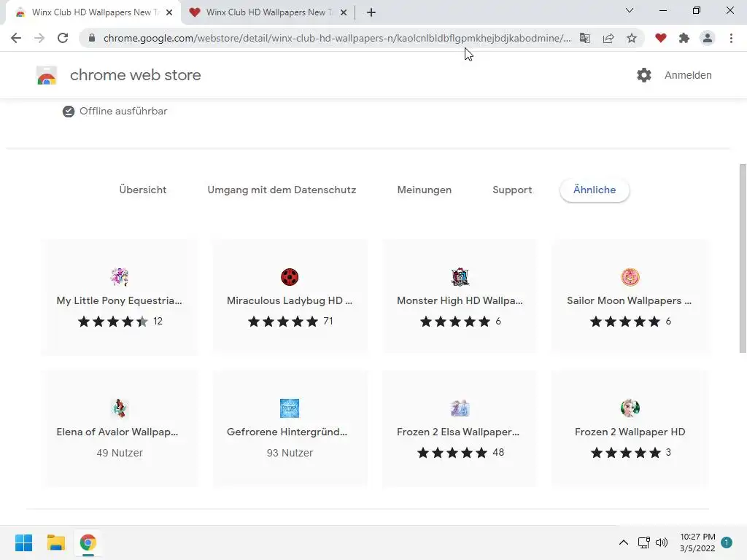Open the Monster High extension icon
Image resolution: width=747 pixels, height=560 pixels.
pyautogui.click(x=460, y=276)
